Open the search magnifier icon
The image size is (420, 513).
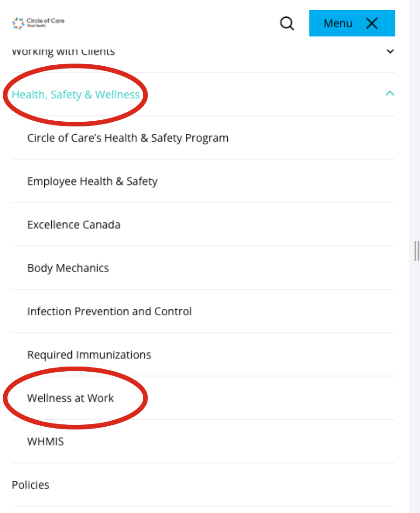tap(287, 23)
